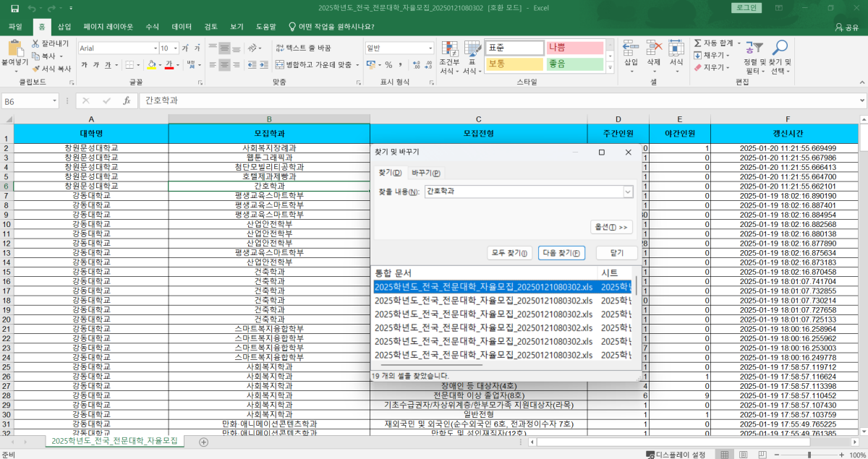Open Sort & Filter (정렬 및 필터)
The image size is (868, 459).
pyautogui.click(x=754, y=57)
